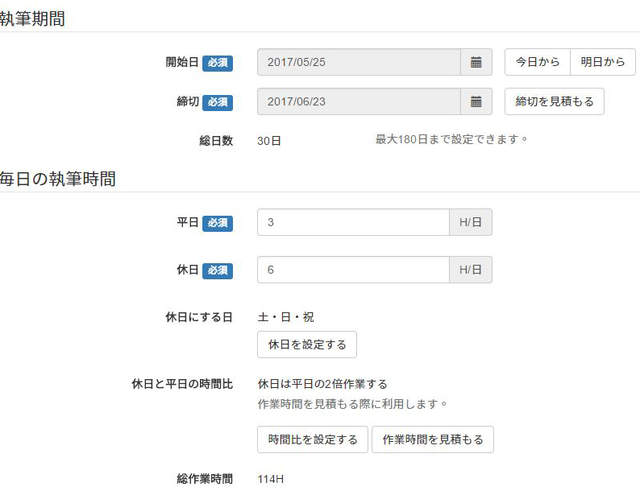The height and width of the screenshot is (495, 640).
Task: Select the 平日 hours input field
Action: coord(353,222)
